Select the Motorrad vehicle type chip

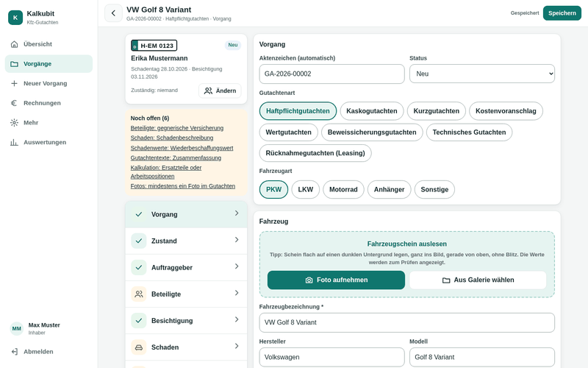pos(343,190)
